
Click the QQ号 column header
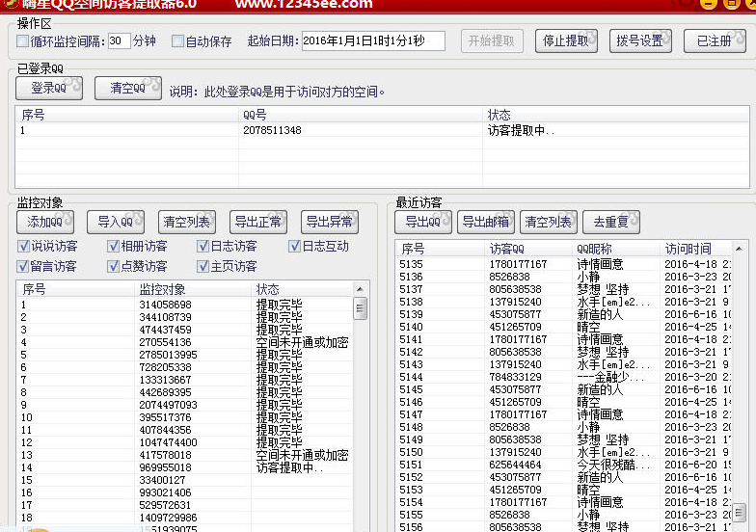361,115
